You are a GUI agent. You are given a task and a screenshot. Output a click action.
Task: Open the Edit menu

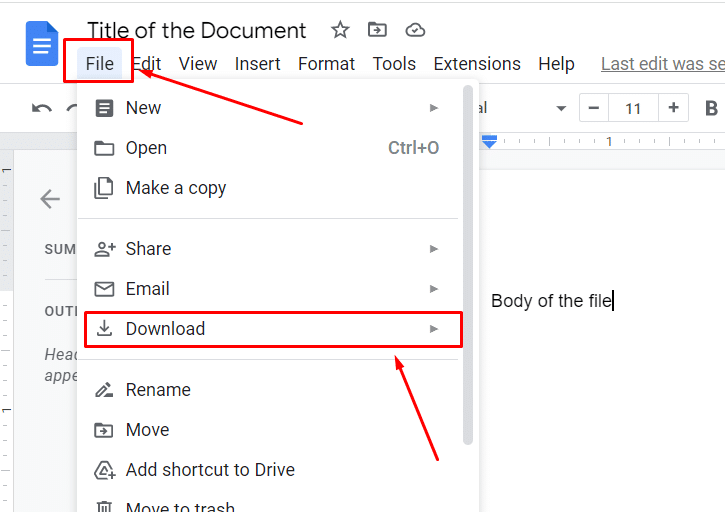point(147,63)
